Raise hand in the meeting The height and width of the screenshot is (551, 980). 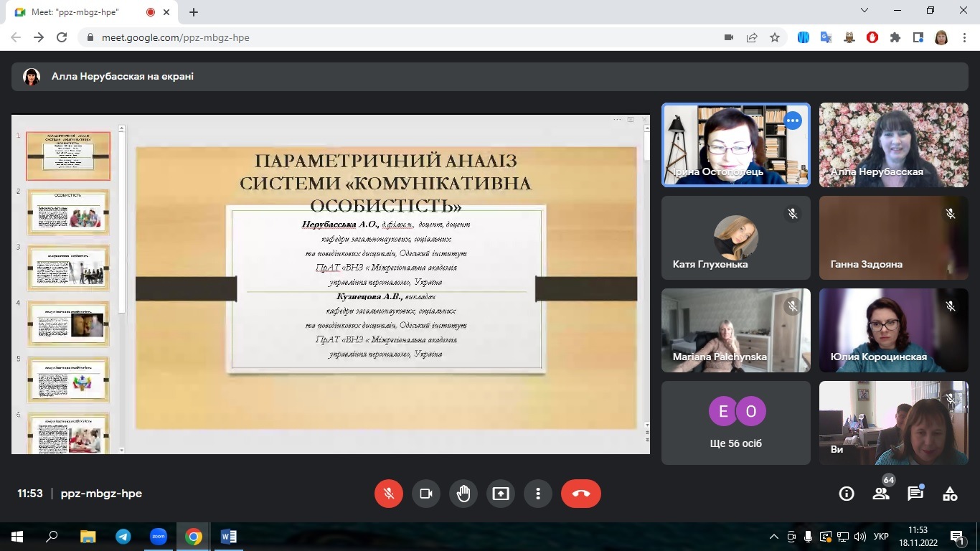click(463, 494)
